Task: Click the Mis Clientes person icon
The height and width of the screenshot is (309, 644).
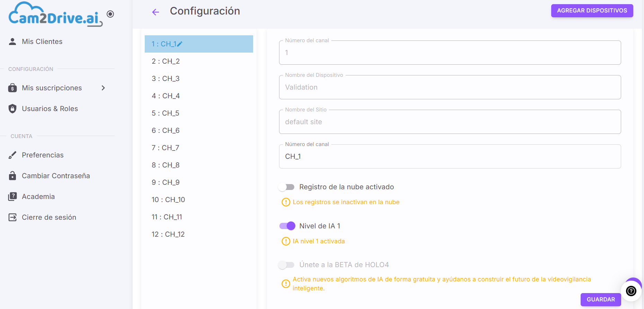Action: [x=12, y=42]
